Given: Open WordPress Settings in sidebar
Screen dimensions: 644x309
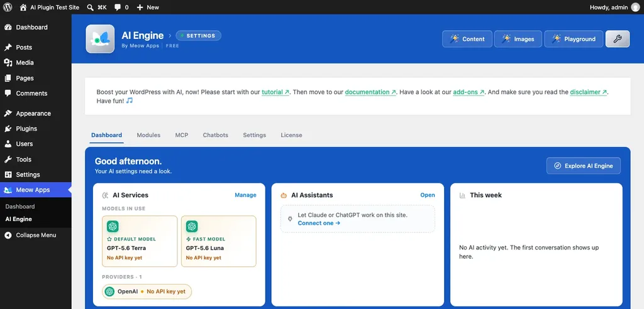Looking at the screenshot, I should tap(36, 175).
